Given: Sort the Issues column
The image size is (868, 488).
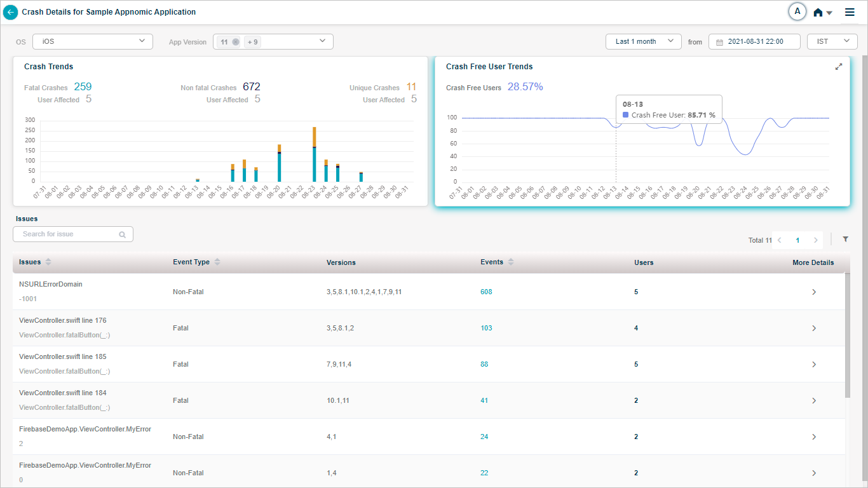Looking at the screenshot, I should click(49, 262).
